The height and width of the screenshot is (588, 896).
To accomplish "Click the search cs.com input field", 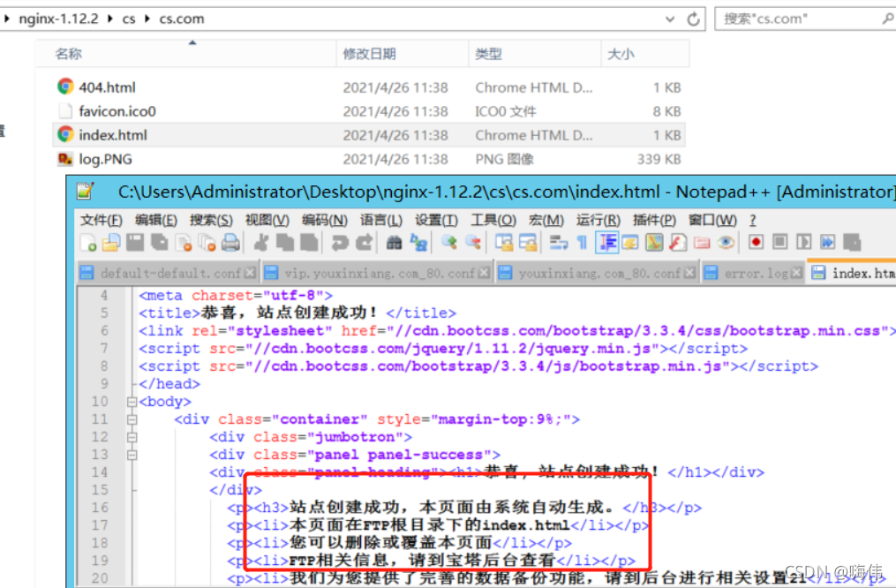I will pos(802,19).
